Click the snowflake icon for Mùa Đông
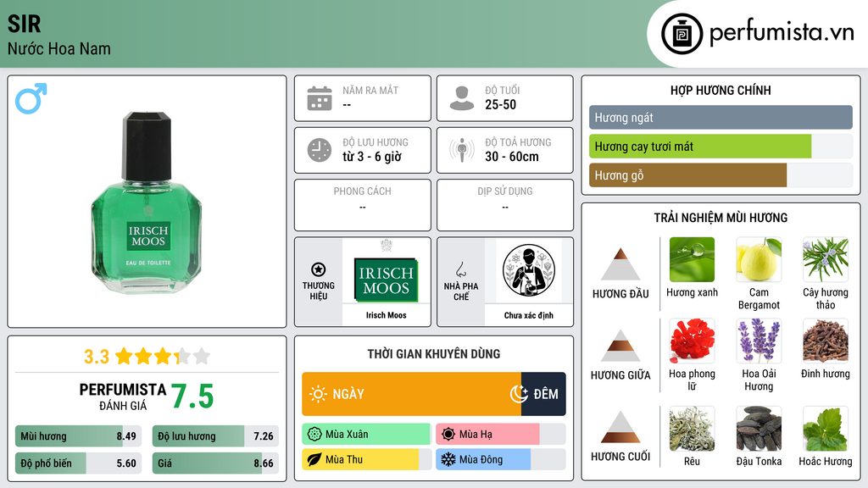This screenshot has width=868, height=488. click(x=448, y=459)
